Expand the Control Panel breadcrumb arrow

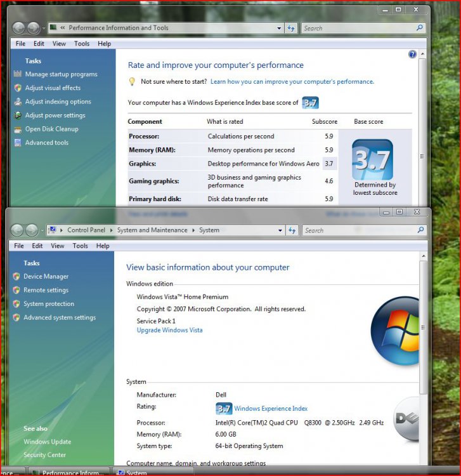(112, 230)
